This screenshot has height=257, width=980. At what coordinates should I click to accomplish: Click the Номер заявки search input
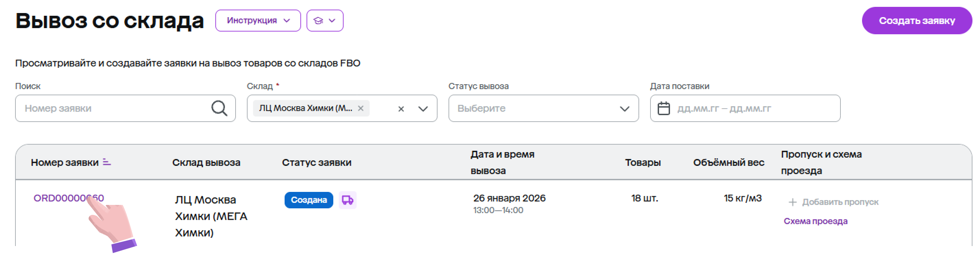pos(114,108)
